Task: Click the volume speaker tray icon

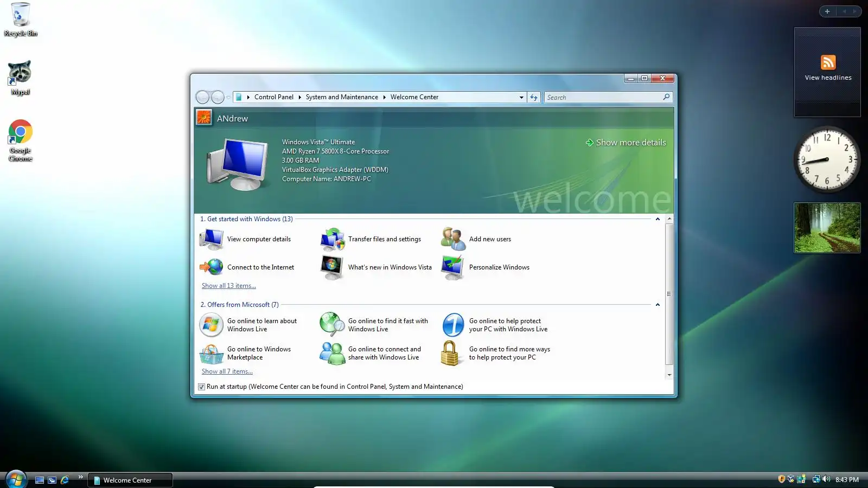Action: 826,479
